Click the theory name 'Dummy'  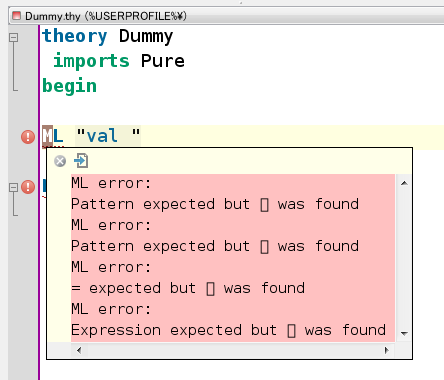coord(146,36)
